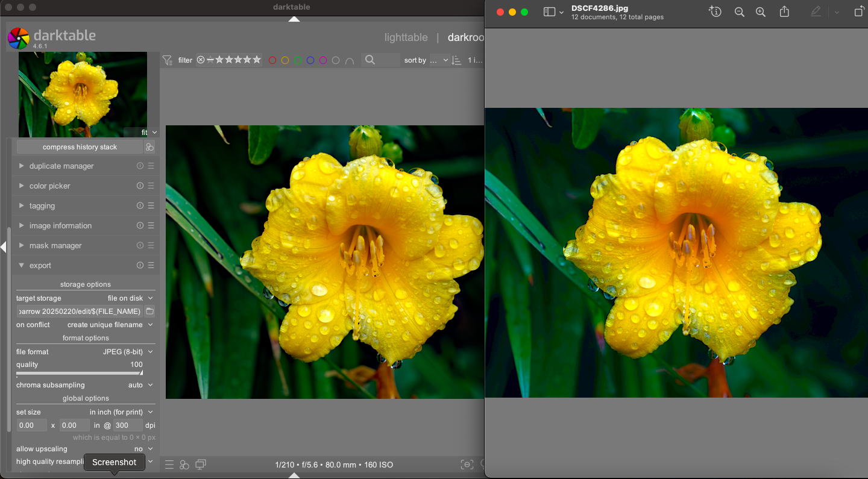Toggle the focus peaking icon in bottom bar
This screenshot has width=868, height=479.
[x=467, y=465]
